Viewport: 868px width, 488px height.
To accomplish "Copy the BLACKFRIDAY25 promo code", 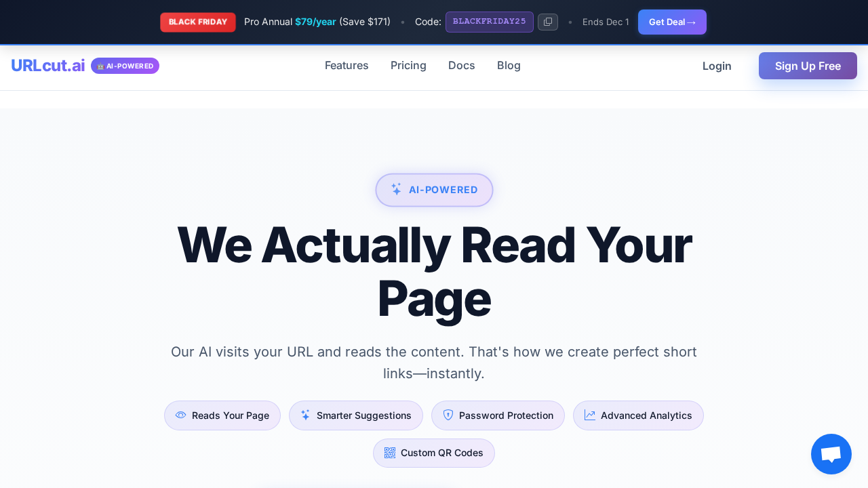I will [547, 22].
